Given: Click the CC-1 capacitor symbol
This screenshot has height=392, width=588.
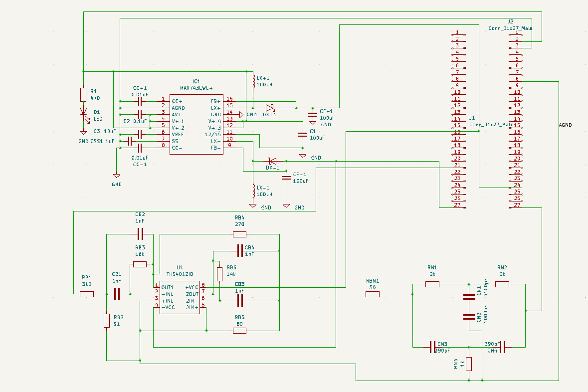Looking at the screenshot, I should (140, 148).
